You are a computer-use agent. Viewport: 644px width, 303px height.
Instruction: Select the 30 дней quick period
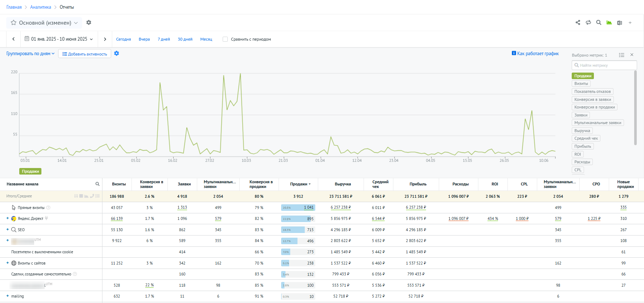click(x=185, y=39)
